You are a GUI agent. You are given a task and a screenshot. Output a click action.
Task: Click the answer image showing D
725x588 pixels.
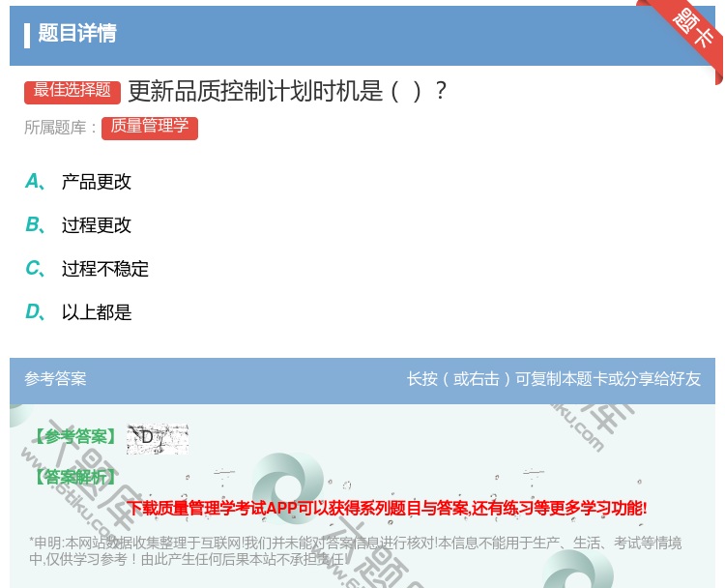point(158,438)
